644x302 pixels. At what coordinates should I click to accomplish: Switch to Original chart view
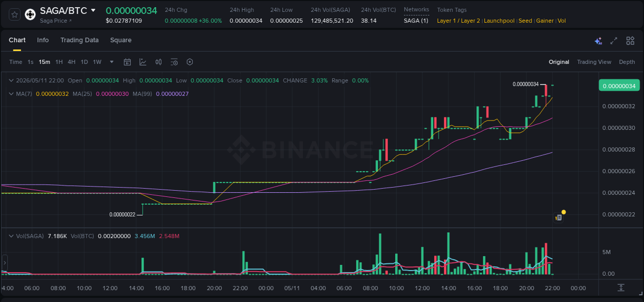pyautogui.click(x=559, y=62)
